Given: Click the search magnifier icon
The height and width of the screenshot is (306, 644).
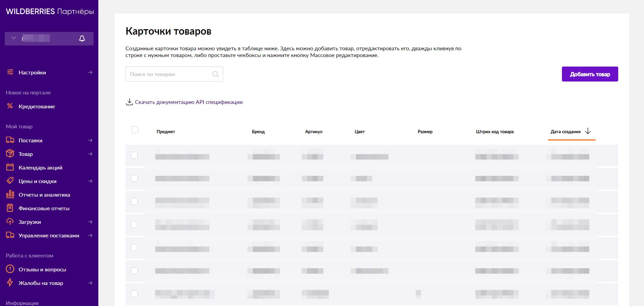Looking at the screenshot, I should (x=215, y=74).
